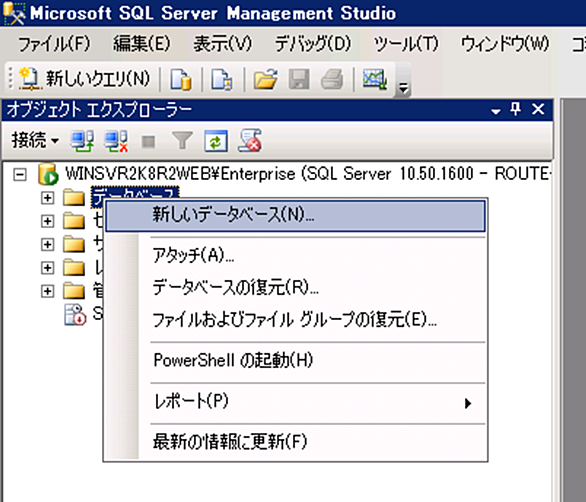Expand the fourth folder node in tree
Screen dimensions: 586x502
tap(47, 268)
